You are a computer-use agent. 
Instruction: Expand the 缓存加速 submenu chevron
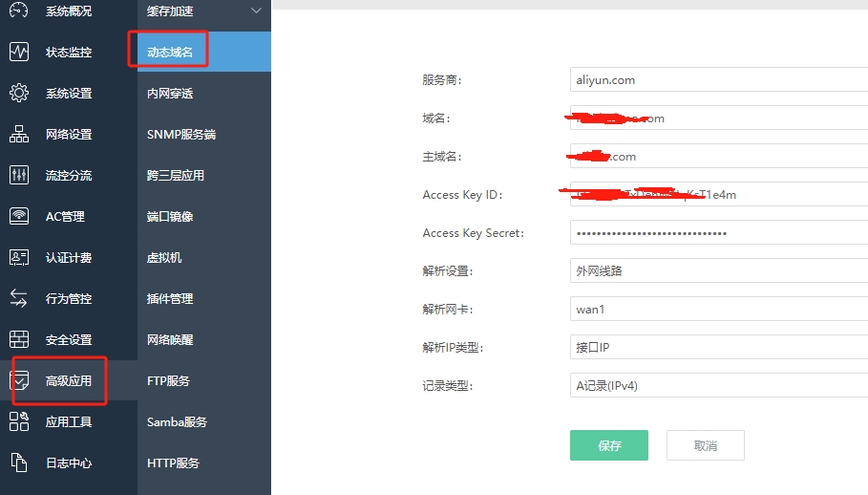click(x=256, y=10)
